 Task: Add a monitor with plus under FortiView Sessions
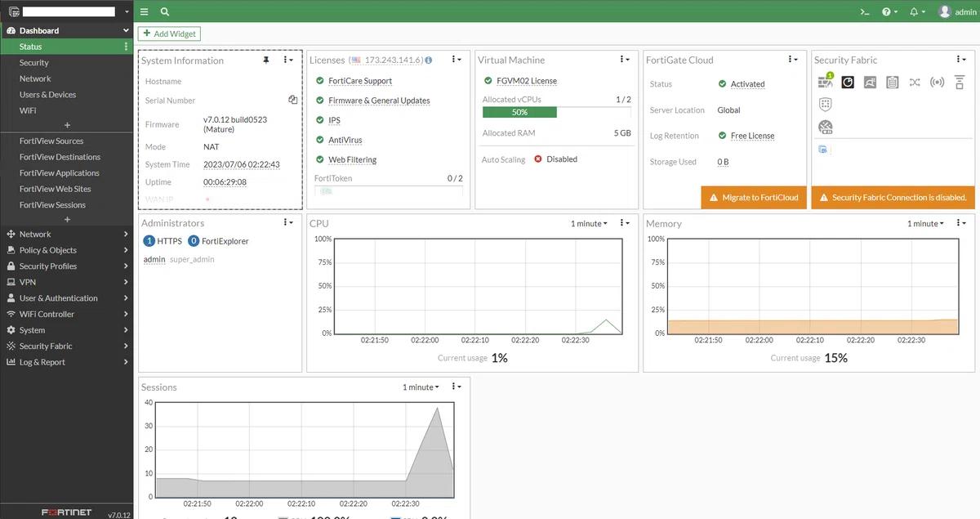(x=67, y=219)
